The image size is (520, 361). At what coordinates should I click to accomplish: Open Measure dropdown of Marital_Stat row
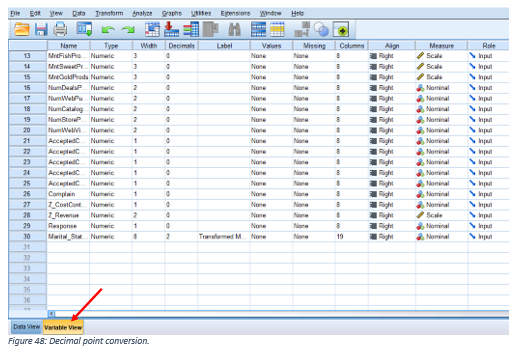click(x=441, y=237)
